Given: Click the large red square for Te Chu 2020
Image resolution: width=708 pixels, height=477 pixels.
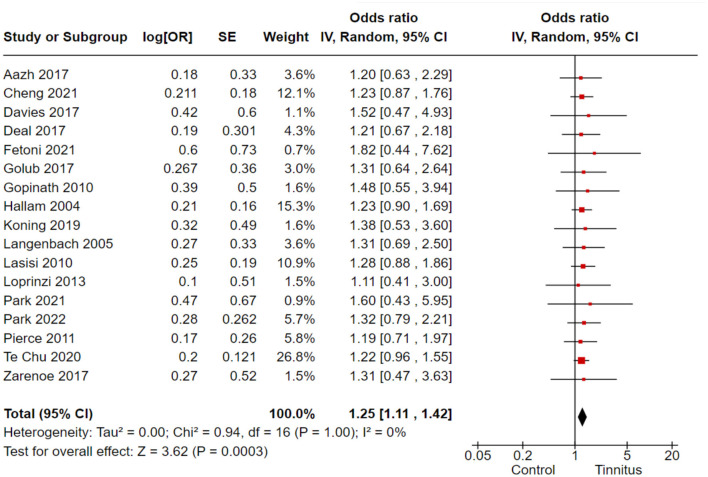Looking at the screenshot, I should 581,360.
